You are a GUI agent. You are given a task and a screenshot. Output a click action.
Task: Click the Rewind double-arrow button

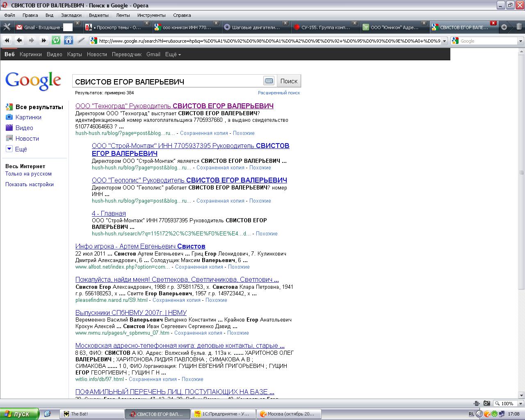[x=7, y=40]
